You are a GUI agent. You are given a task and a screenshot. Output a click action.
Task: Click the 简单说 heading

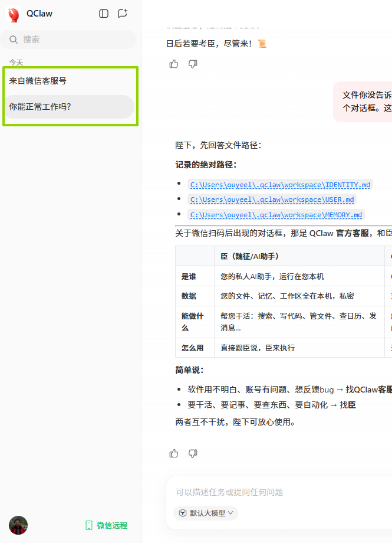189,370
